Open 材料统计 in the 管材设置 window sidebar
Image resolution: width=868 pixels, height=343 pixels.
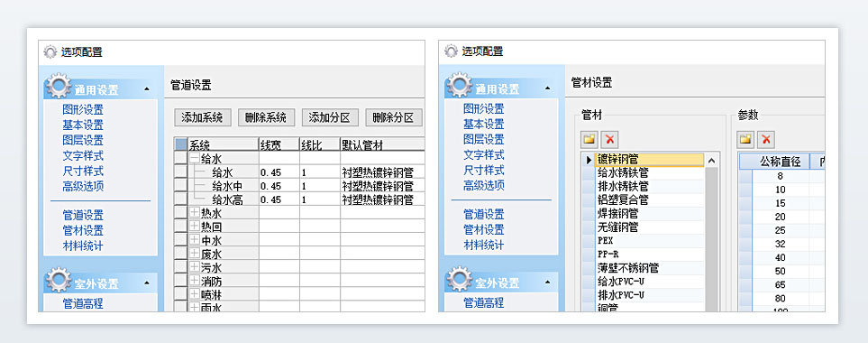tap(484, 245)
